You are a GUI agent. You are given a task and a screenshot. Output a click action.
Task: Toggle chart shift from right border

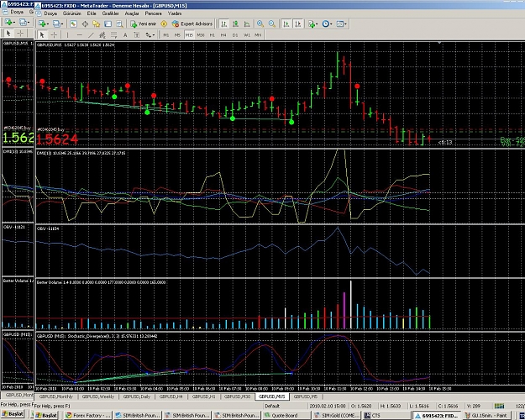[297, 24]
